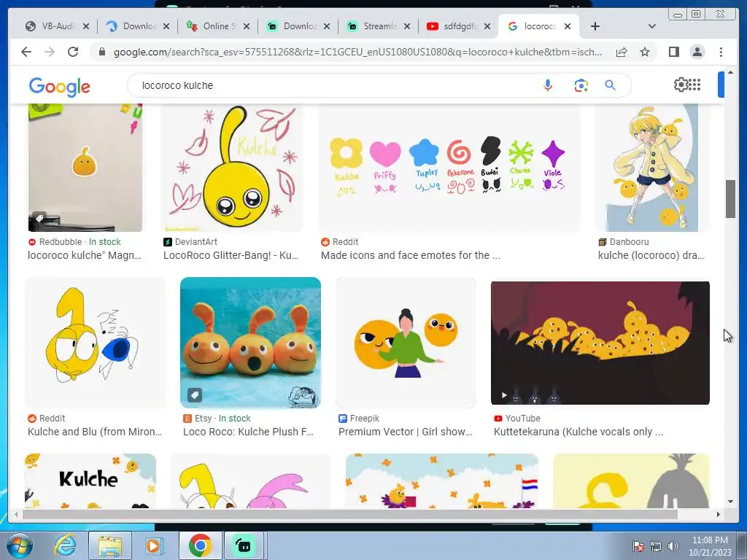Expand the tab search dropdown

[x=651, y=26]
